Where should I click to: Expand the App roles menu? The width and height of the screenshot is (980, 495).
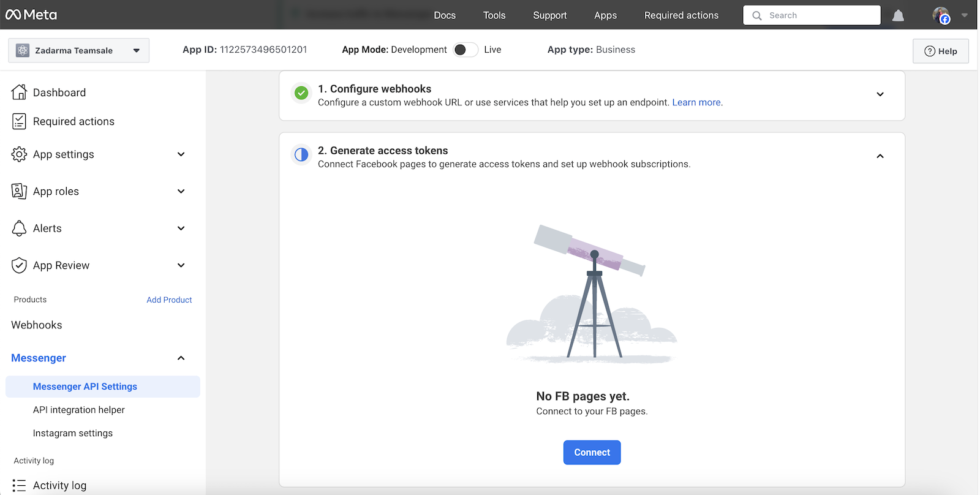(181, 191)
